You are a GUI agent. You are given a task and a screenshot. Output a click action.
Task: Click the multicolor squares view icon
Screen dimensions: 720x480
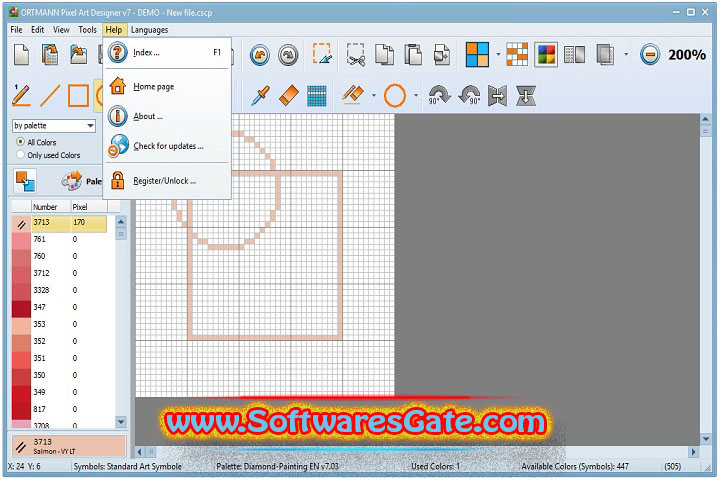pos(546,55)
